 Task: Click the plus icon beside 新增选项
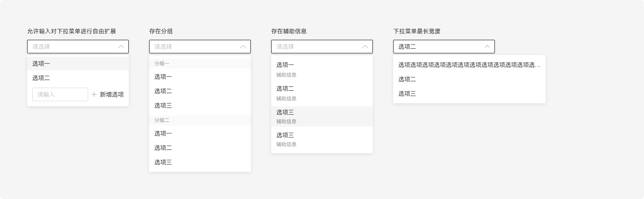pos(94,94)
